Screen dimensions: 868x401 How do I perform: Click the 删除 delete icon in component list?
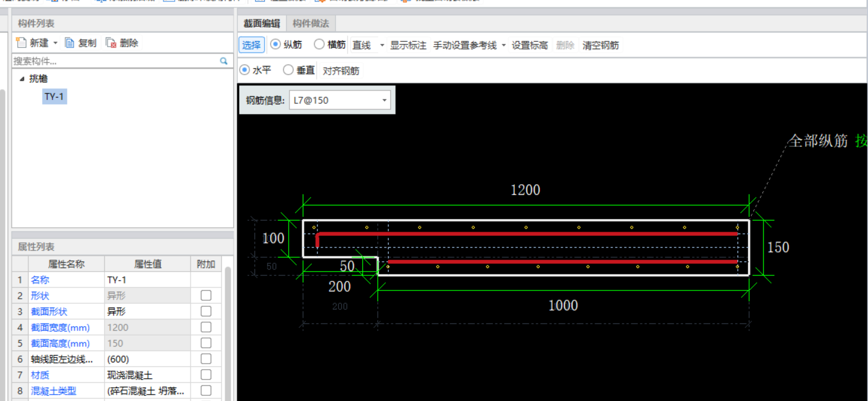tap(111, 43)
